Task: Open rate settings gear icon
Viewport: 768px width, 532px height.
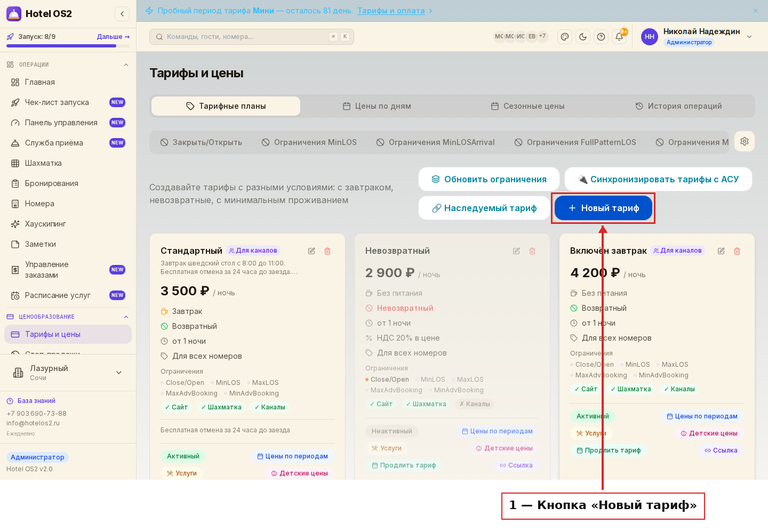Action: [x=745, y=141]
